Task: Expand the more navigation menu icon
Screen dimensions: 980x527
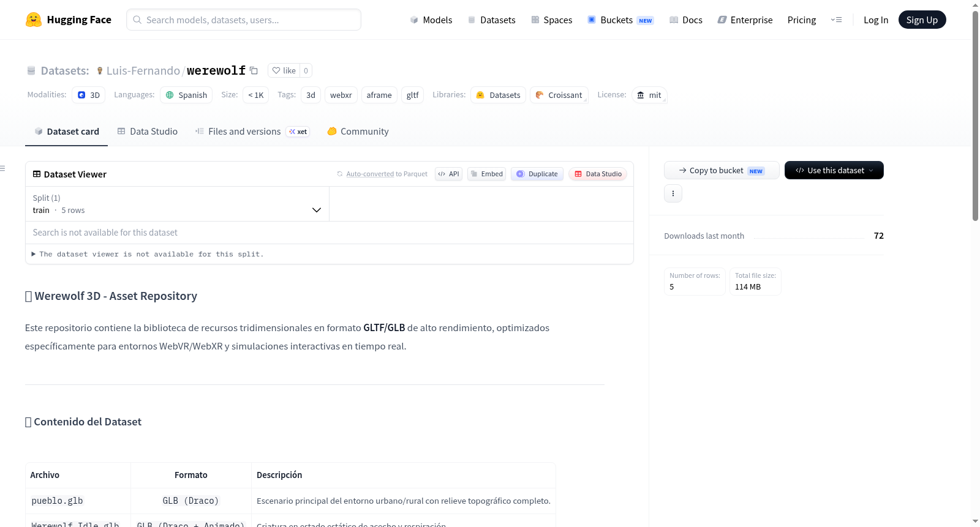Action: 836,20
